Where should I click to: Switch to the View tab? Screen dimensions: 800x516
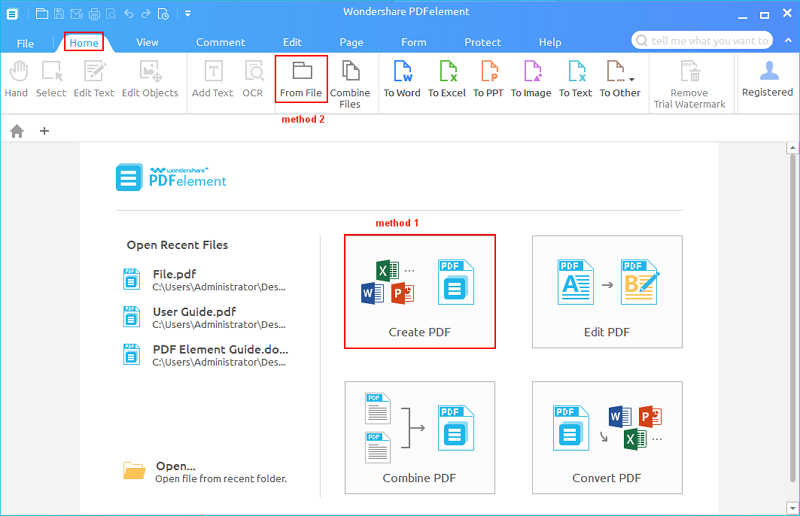tap(147, 42)
